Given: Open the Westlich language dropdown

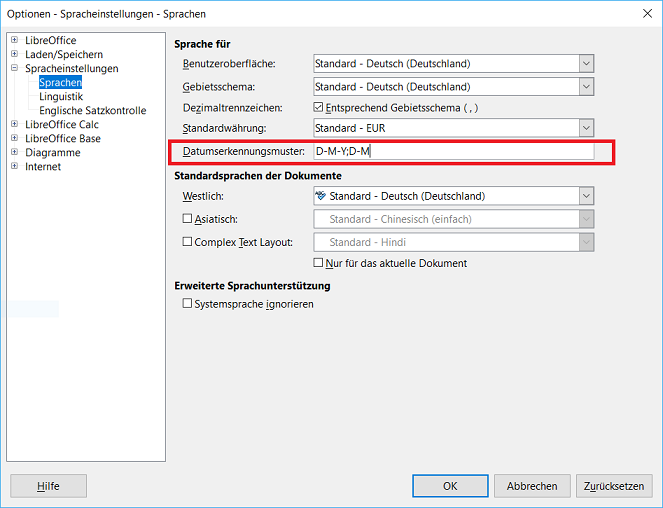Looking at the screenshot, I should click(586, 197).
